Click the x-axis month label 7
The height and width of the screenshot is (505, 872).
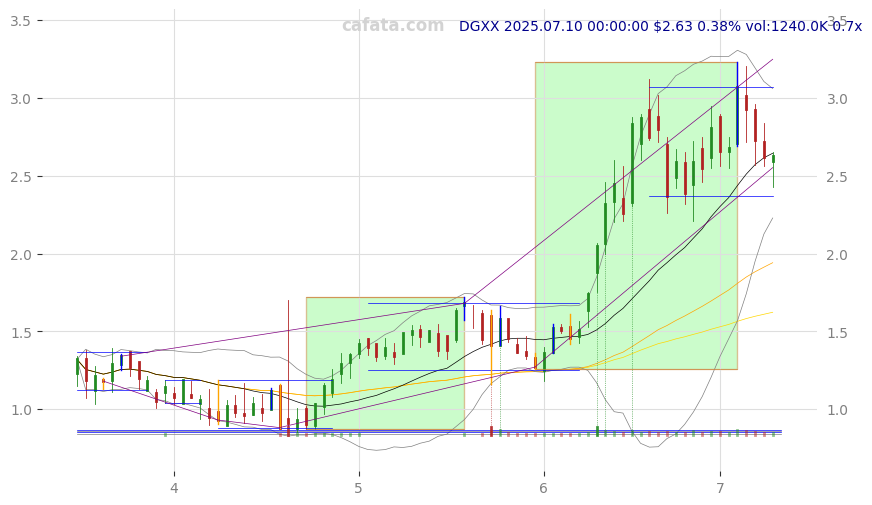coord(720,489)
